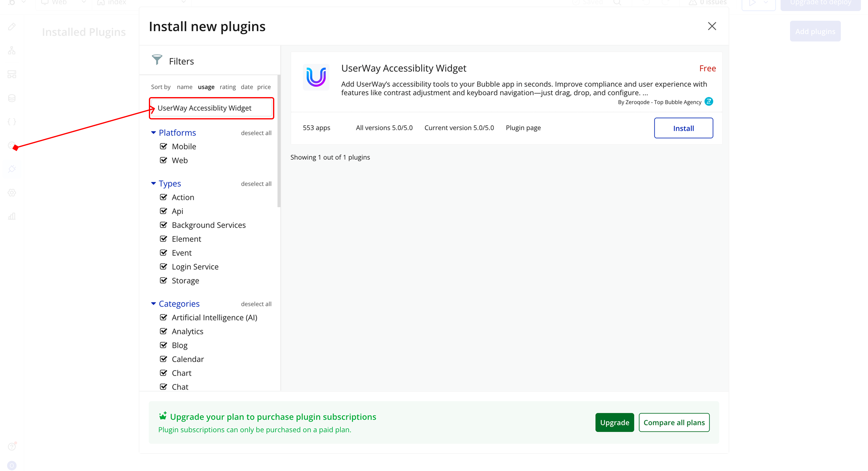This screenshot has width=868, height=471.
Task: Open the Data tab database icon
Action: click(x=12, y=98)
